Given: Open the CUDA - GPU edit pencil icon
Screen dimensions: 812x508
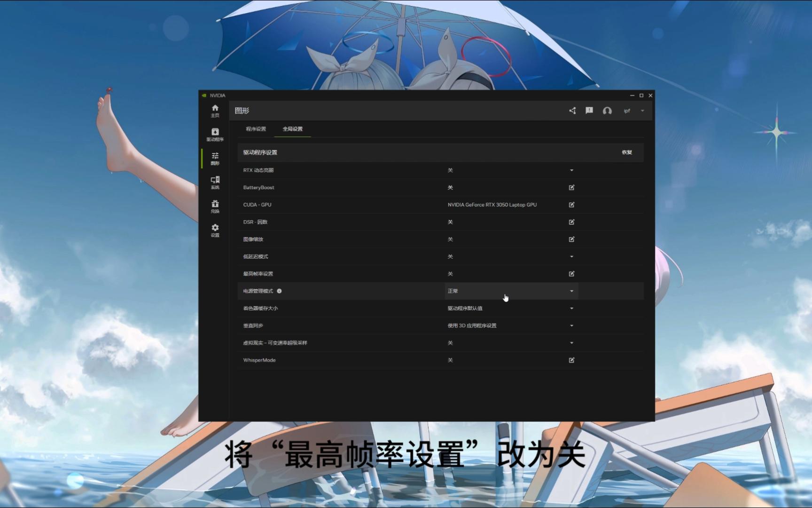Looking at the screenshot, I should (571, 205).
